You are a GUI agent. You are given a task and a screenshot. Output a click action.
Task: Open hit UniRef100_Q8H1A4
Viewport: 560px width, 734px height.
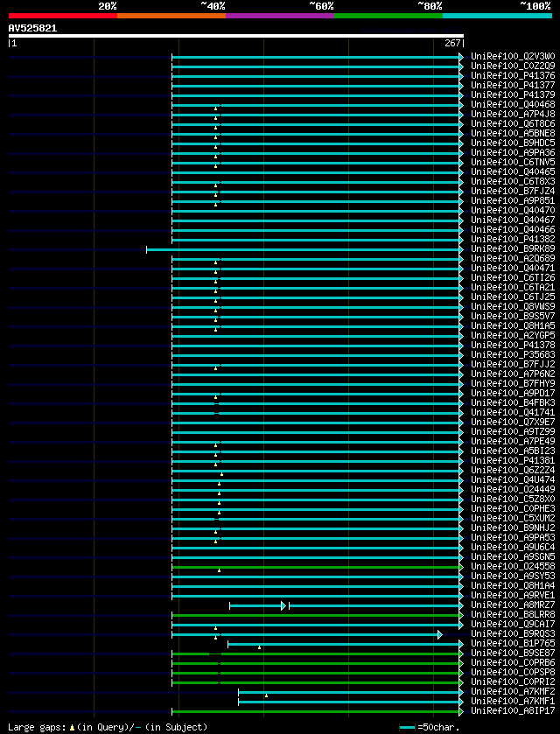click(x=513, y=585)
